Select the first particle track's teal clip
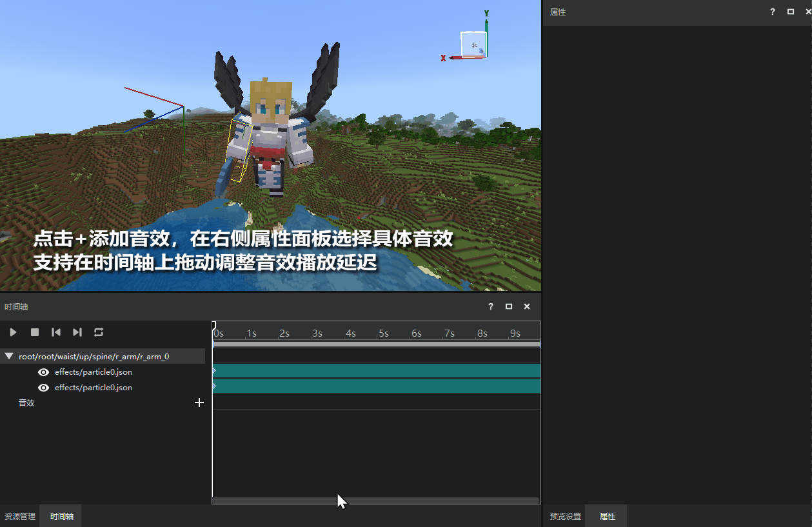 point(377,370)
